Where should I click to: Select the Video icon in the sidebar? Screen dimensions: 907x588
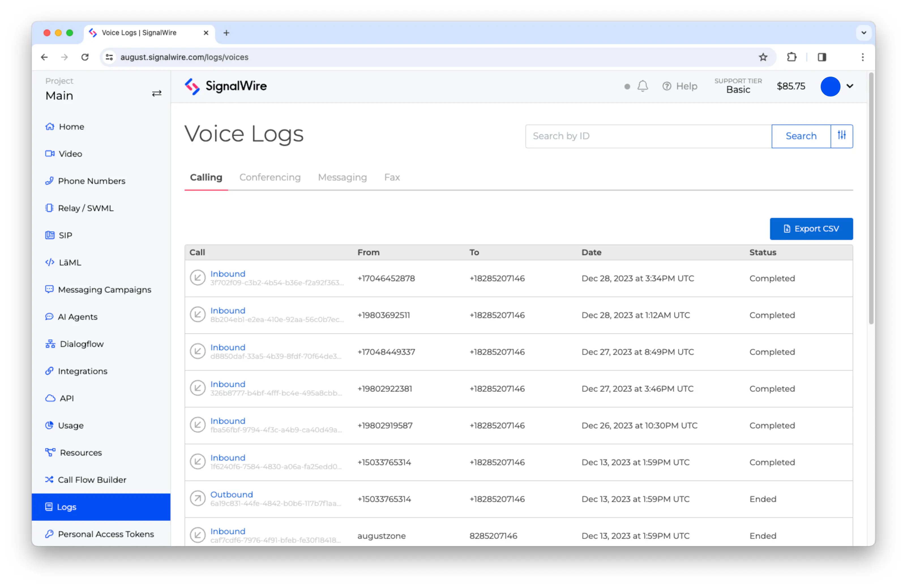(x=50, y=153)
